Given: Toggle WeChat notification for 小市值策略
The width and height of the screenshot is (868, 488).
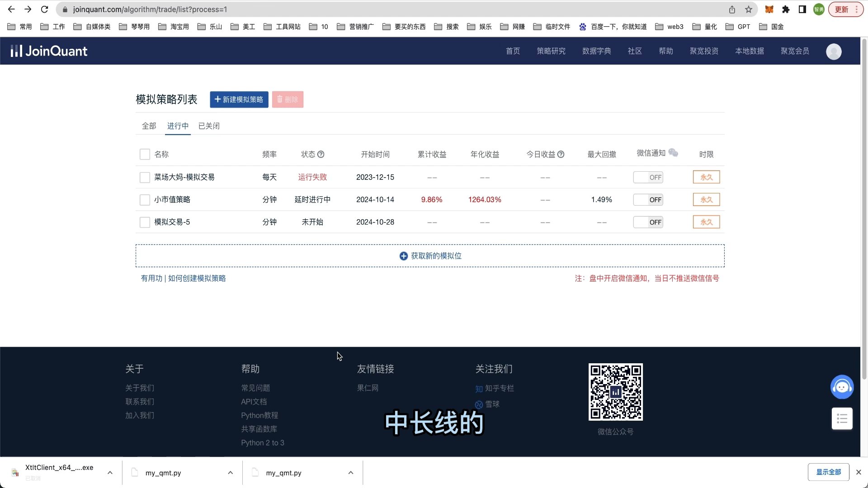Looking at the screenshot, I should tap(648, 200).
